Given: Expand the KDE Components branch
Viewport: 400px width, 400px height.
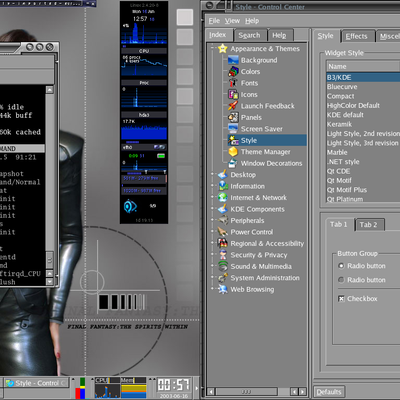Looking at the screenshot, I should tap(212, 209).
